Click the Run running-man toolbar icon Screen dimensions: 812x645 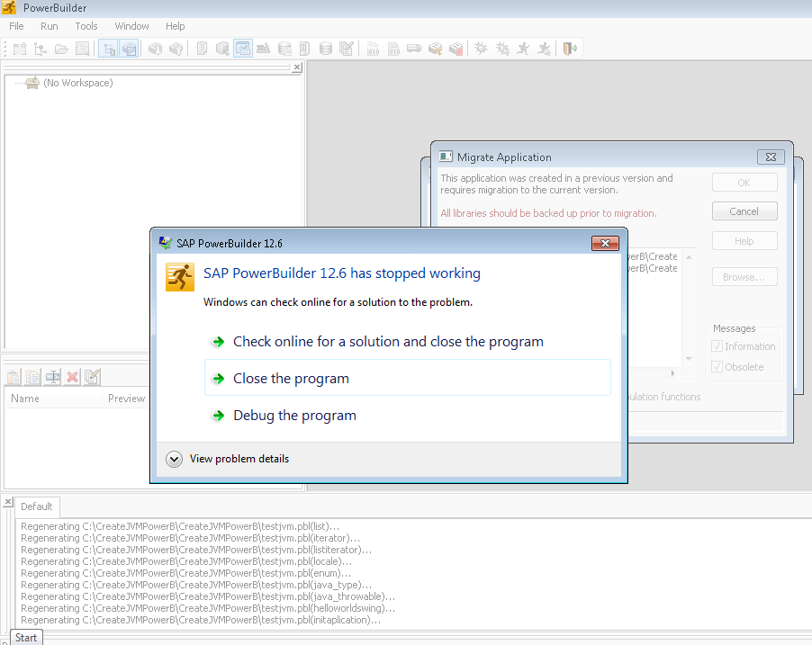(x=523, y=49)
